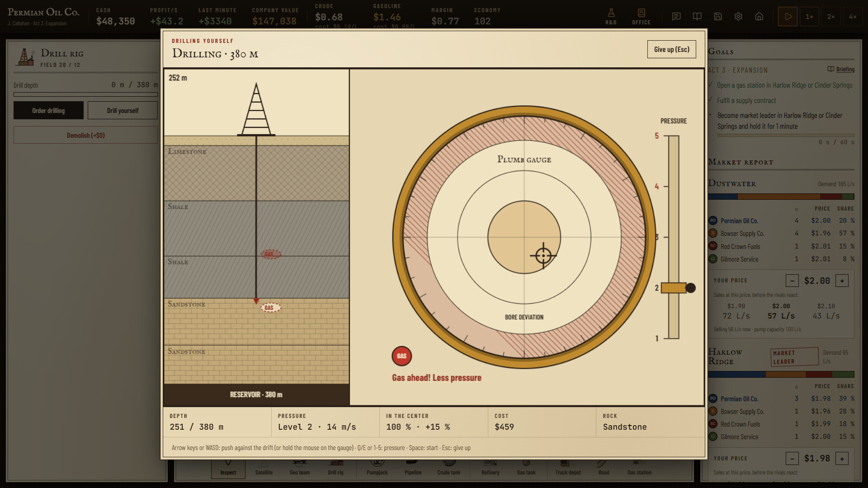Set game speed to 2×
The height and width of the screenshot is (488, 868).
point(831,17)
